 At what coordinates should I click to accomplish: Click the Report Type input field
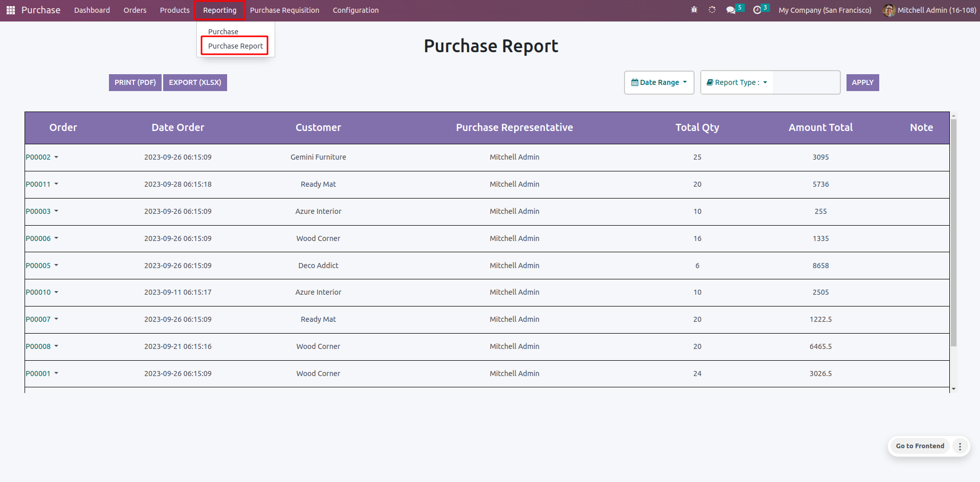(806, 82)
